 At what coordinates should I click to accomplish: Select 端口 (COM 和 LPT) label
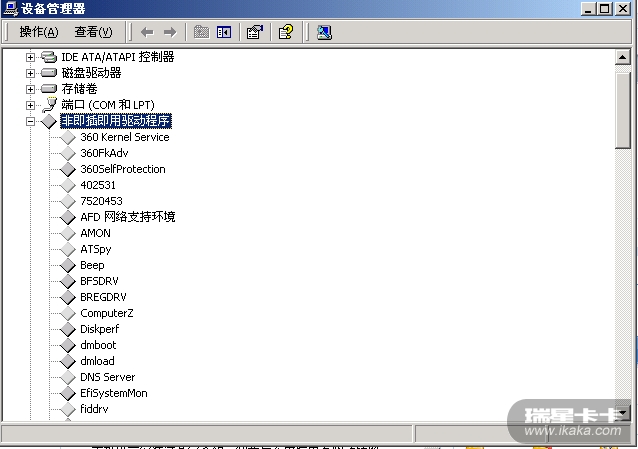point(108,105)
